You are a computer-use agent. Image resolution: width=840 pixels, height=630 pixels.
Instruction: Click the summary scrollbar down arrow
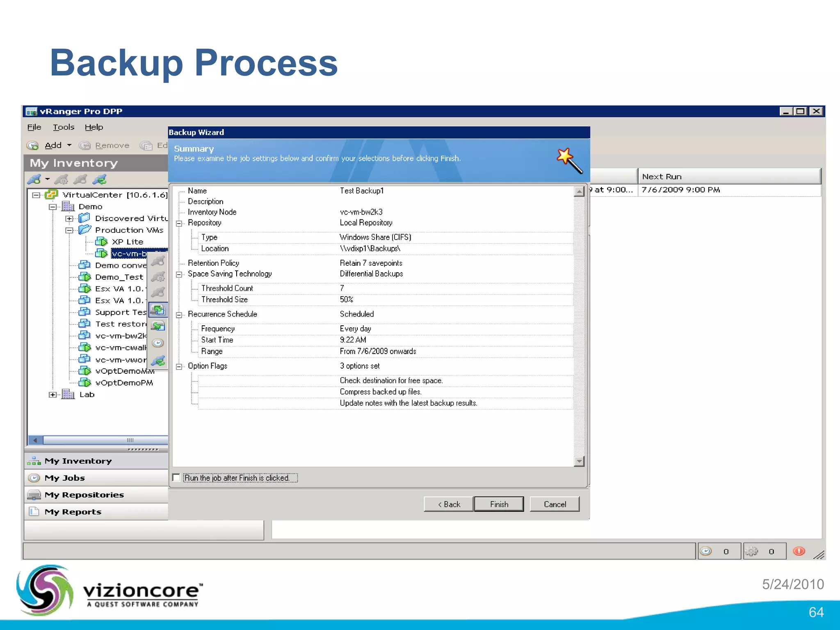tap(579, 461)
